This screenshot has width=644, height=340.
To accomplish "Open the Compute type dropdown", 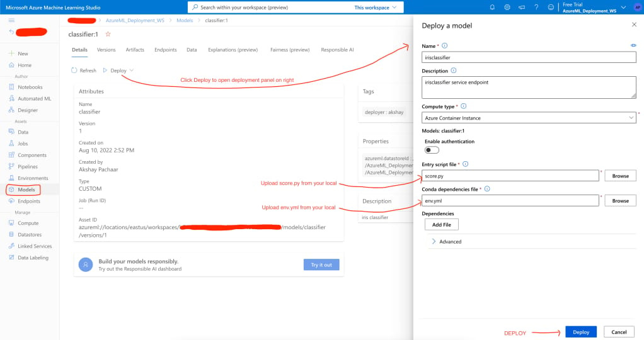I will [529, 118].
